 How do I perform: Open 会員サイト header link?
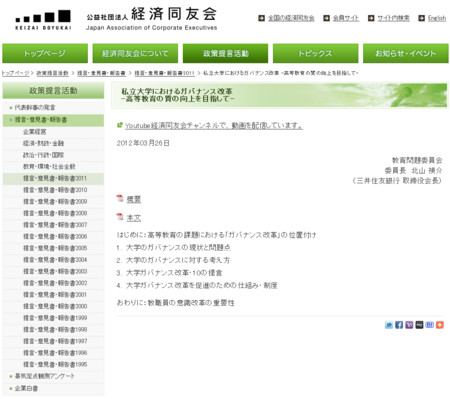click(346, 18)
